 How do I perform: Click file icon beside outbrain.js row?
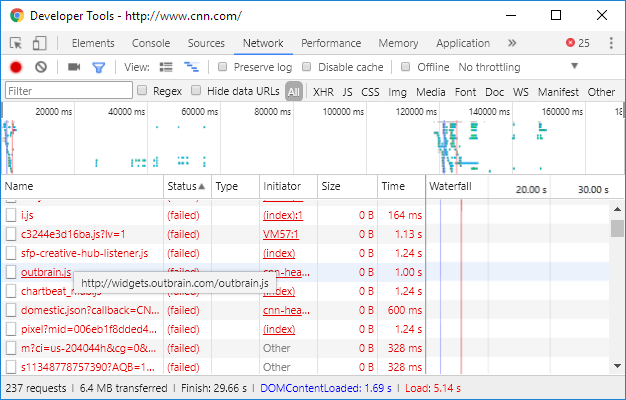click(x=11, y=272)
